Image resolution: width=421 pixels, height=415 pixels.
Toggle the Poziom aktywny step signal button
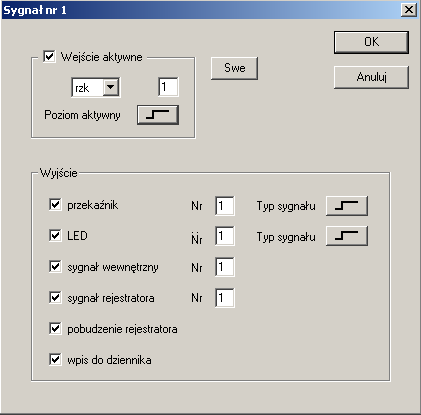158,115
